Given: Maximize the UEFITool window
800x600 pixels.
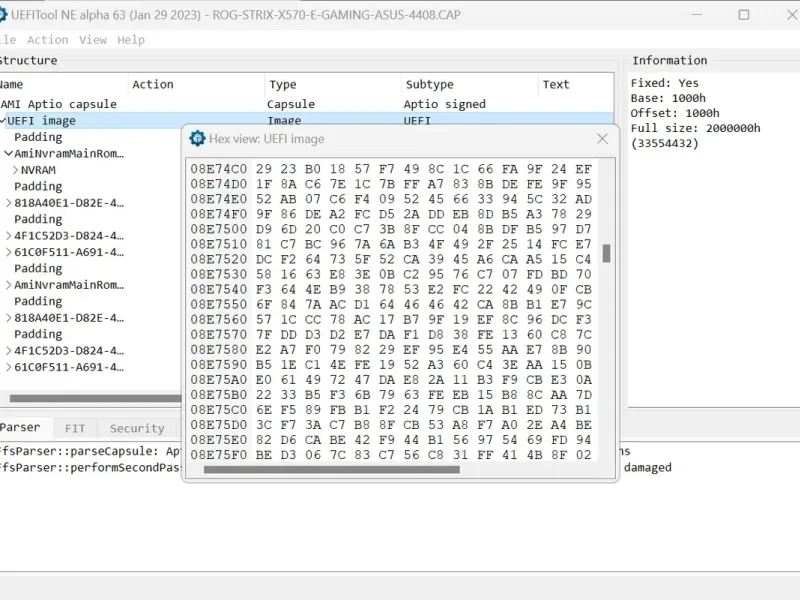Looking at the screenshot, I should point(744,15).
